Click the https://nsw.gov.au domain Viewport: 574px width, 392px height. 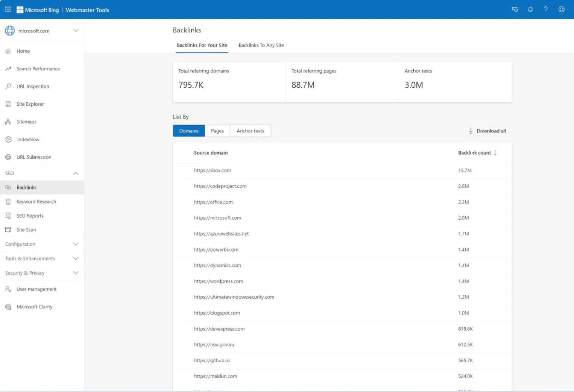click(214, 345)
